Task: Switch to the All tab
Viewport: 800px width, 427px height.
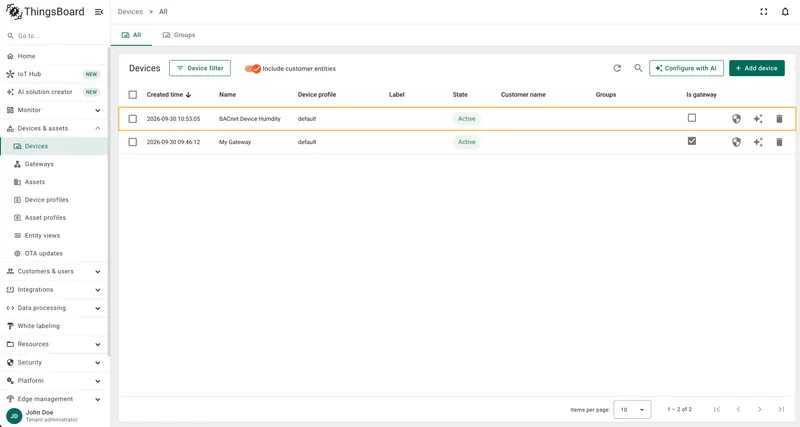Action: point(131,35)
